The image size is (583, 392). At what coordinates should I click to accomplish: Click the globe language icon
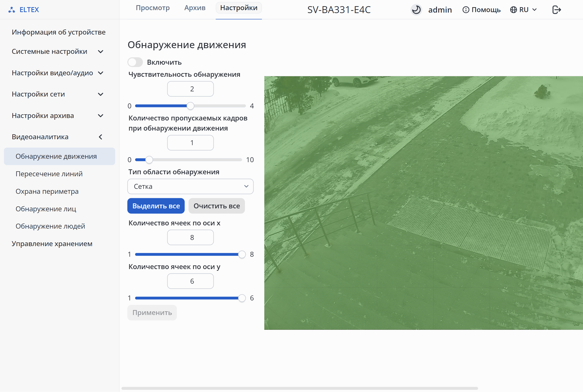point(513,10)
